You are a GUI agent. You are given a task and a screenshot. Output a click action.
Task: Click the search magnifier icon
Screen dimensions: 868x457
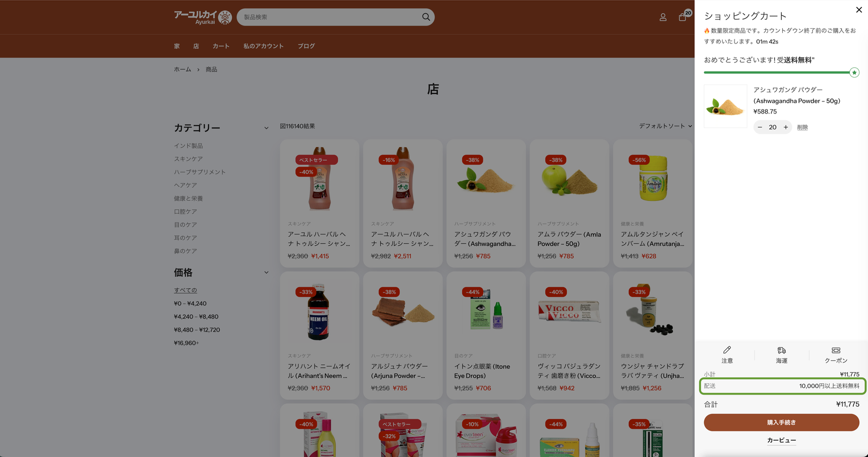pyautogui.click(x=426, y=17)
